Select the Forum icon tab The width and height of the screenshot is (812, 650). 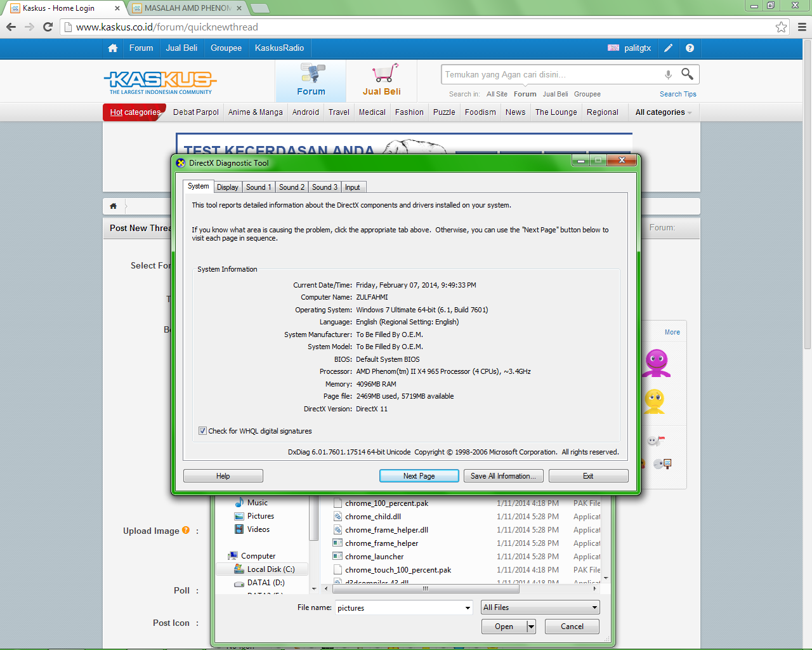coord(311,80)
